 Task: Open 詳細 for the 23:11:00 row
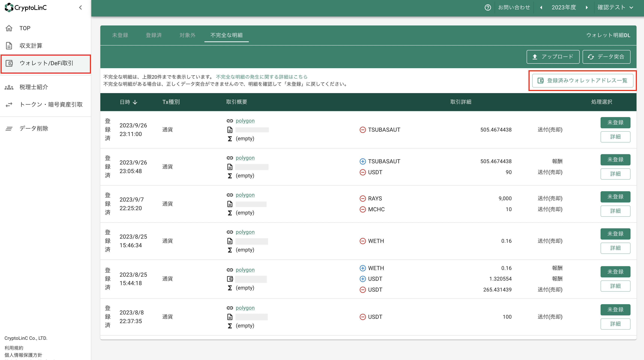click(615, 137)
